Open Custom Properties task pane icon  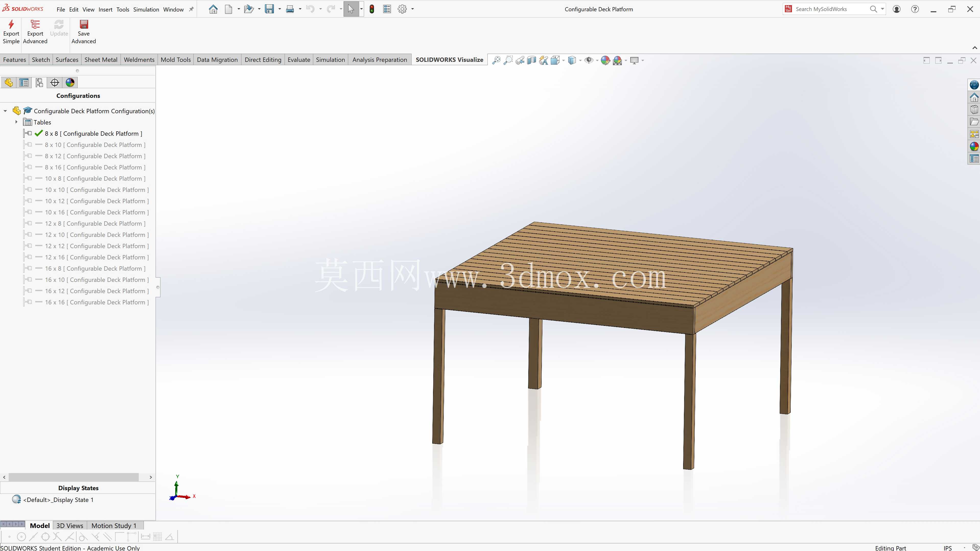point(974,159)
